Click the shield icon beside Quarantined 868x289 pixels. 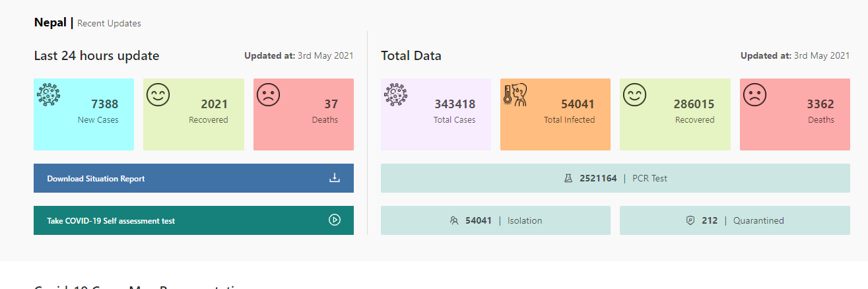[690, 221]
